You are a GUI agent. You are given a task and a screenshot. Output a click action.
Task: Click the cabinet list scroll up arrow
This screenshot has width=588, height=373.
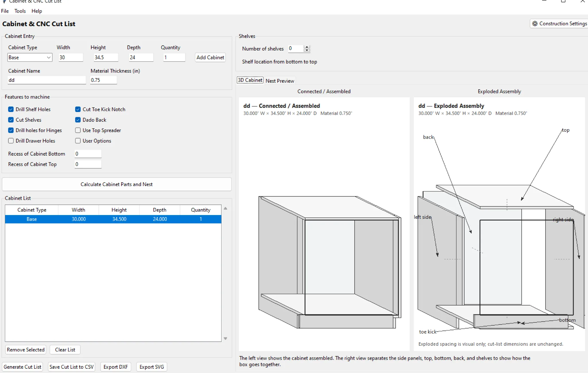(225, 208)
